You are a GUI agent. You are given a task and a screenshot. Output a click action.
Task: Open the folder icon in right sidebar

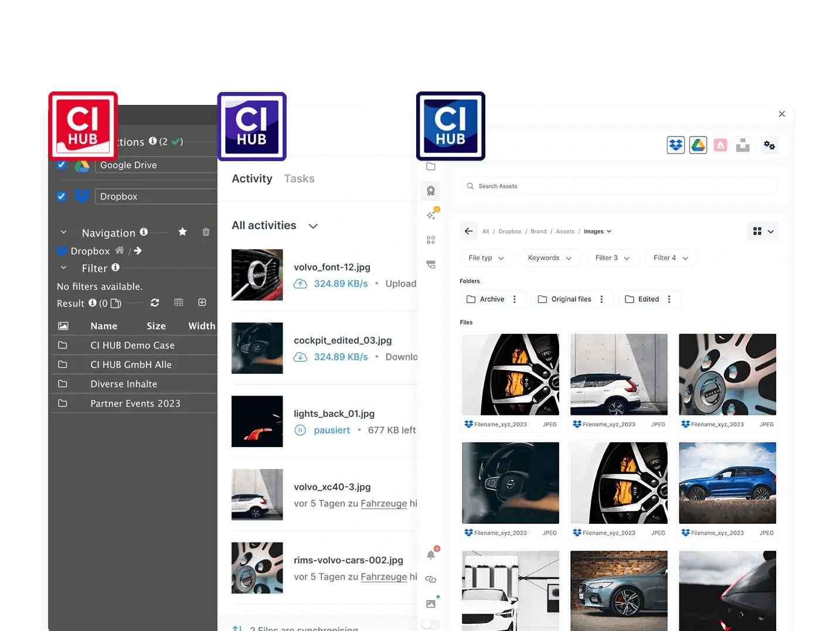pos(431,166)
